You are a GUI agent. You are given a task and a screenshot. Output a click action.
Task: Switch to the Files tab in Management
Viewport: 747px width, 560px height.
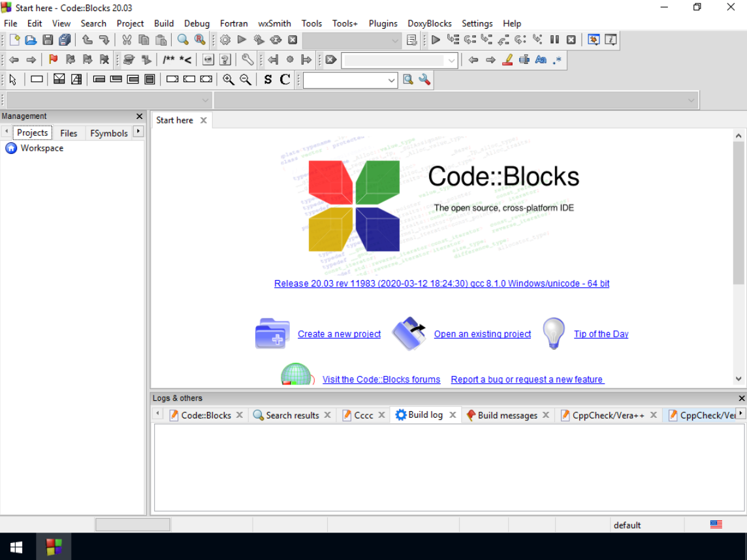[x=69, y=133]
